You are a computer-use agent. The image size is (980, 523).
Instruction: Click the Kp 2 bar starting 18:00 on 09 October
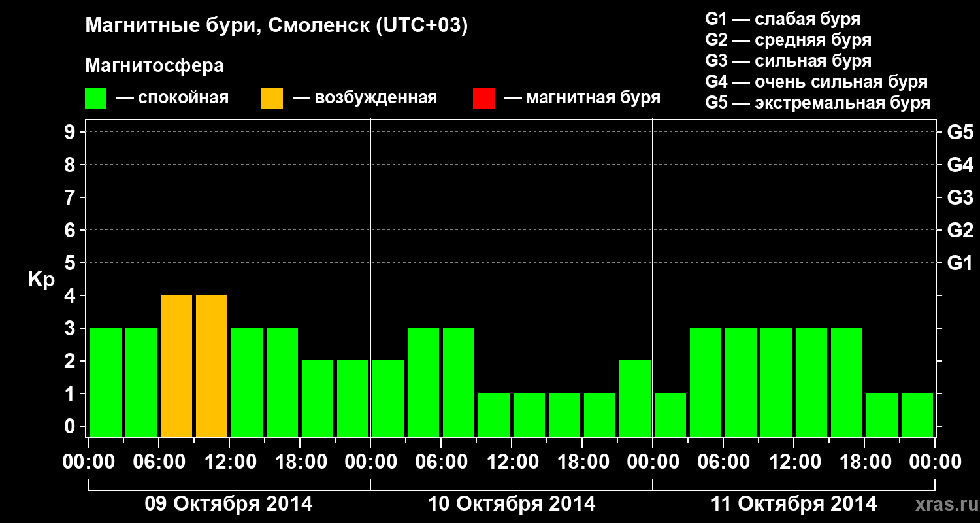point(318,398)
